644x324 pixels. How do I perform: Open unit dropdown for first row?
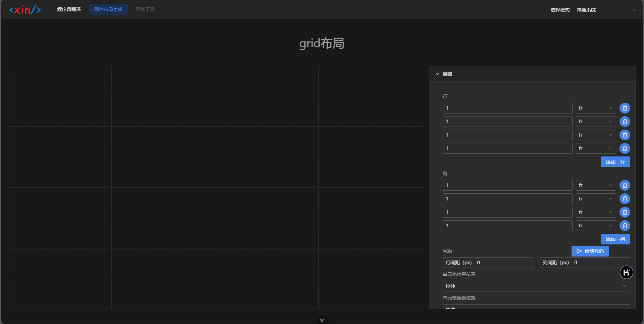point(596,108)
